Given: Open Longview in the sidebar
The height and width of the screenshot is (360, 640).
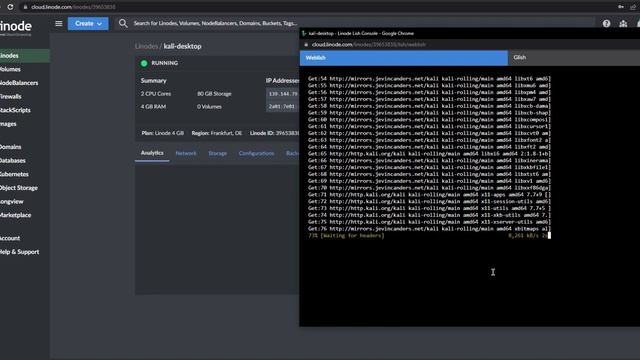Looking at the screenshot, I should pyautogui.click(x=12, y=202).
